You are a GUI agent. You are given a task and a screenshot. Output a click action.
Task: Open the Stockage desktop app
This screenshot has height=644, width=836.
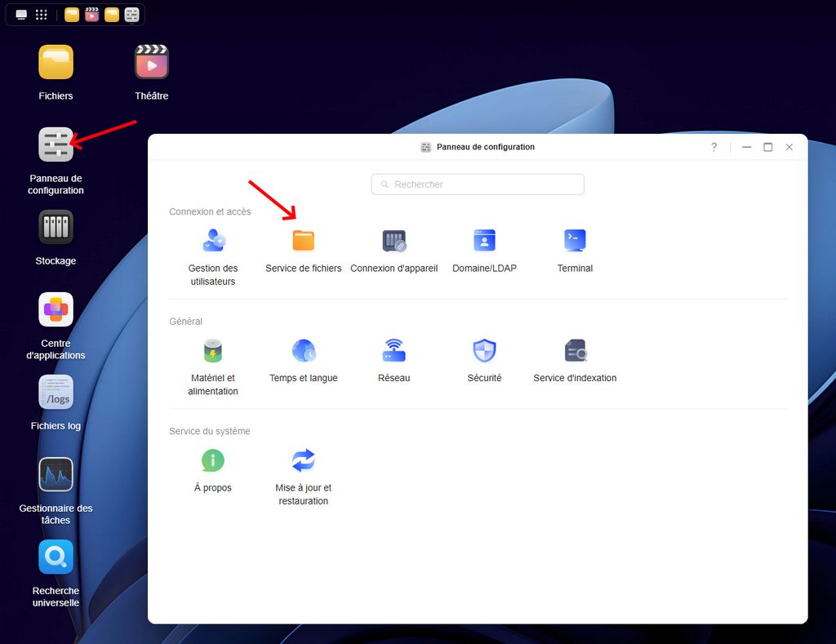56,228
